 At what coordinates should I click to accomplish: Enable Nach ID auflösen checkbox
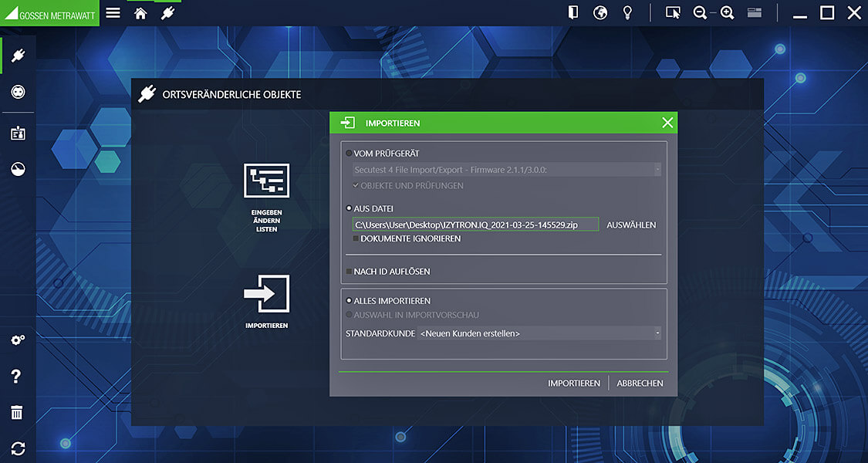coord(349,272)
